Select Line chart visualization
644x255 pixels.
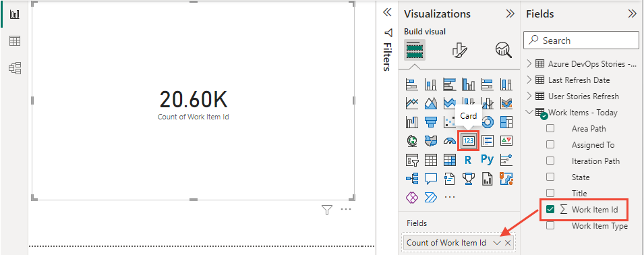click(x=411, y=103)
